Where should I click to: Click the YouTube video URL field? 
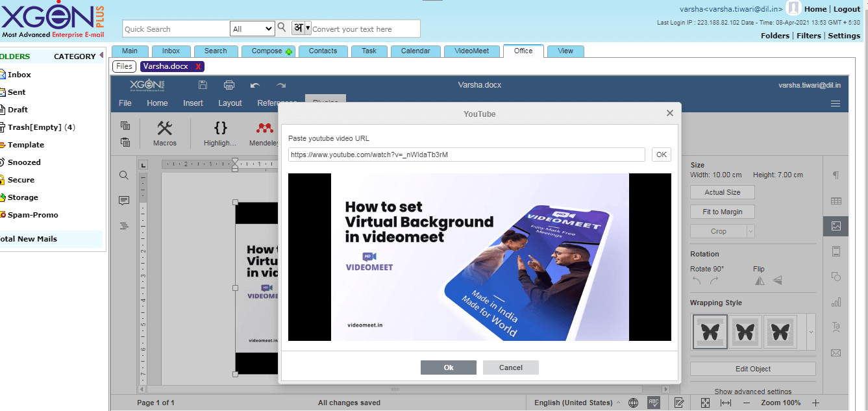coord(467,155)
